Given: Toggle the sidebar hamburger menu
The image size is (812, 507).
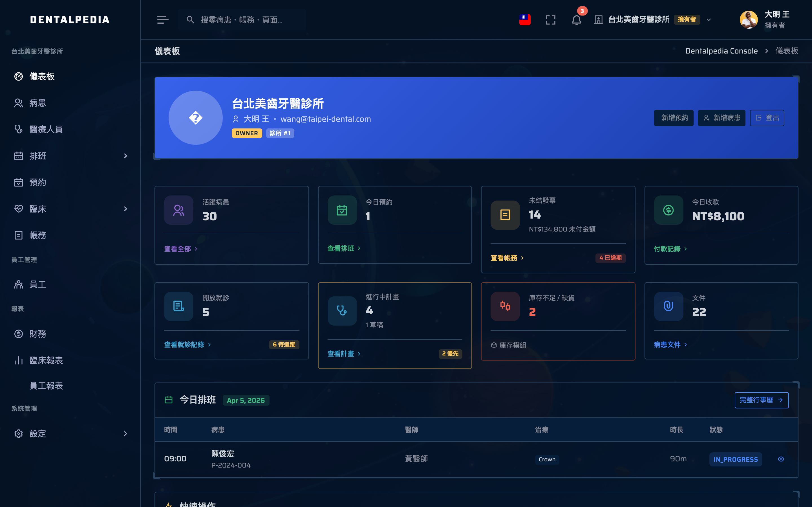Looking at the screenshot, I should tap(163, 20).
